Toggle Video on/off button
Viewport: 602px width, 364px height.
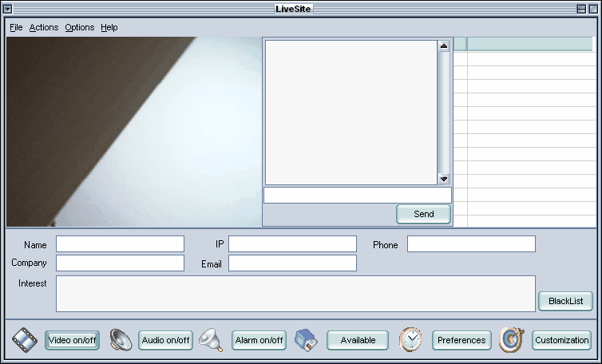(x=72, y=340)
